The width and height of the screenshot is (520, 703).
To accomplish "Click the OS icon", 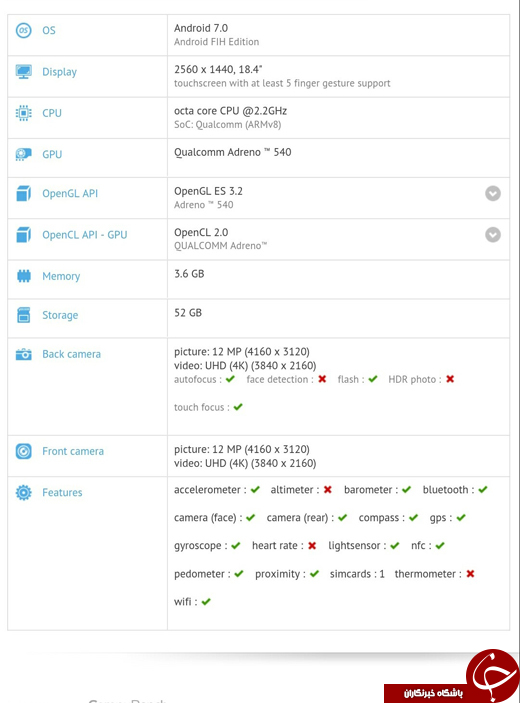I will (x=23, y=30).
